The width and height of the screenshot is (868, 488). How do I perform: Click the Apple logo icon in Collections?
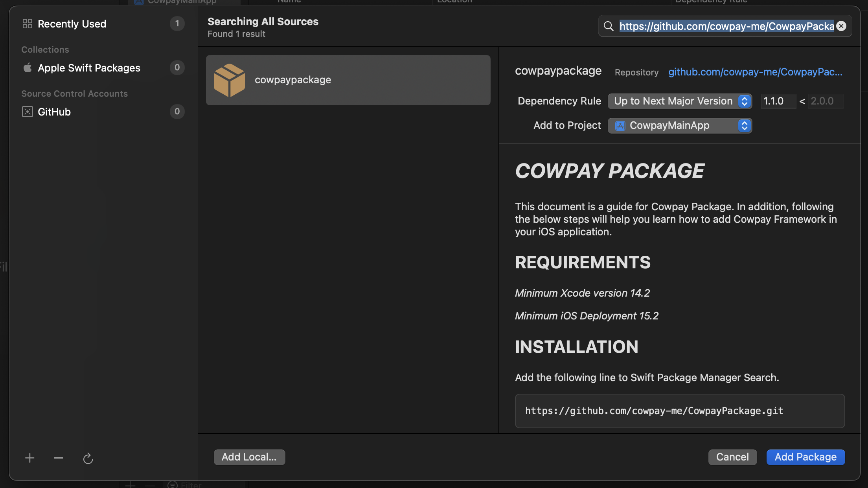27,68
